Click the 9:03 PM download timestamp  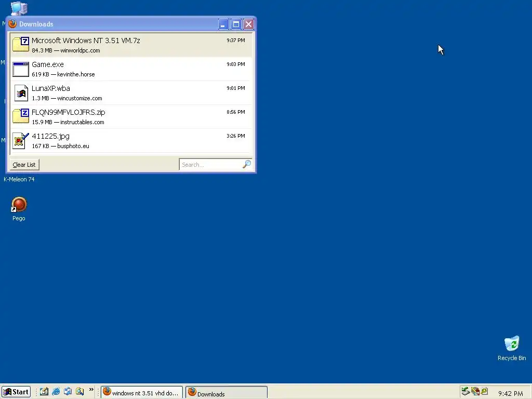coord(236,64)
